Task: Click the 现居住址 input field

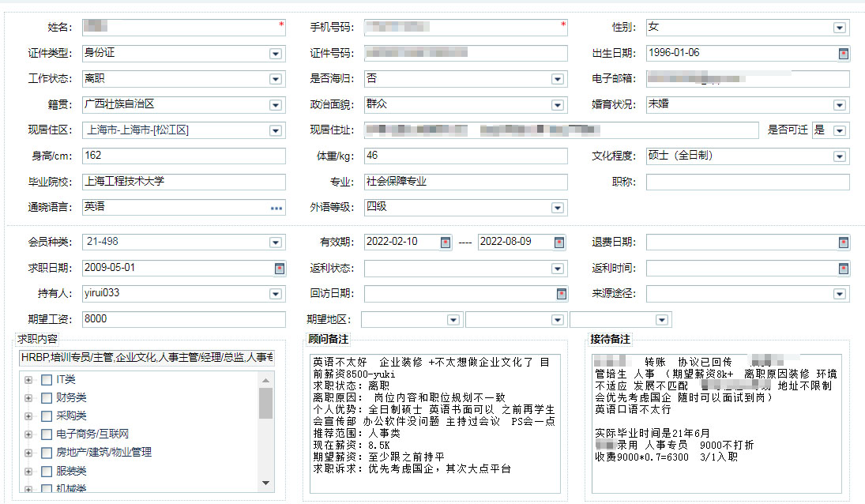Action: (x=561, y=130)
